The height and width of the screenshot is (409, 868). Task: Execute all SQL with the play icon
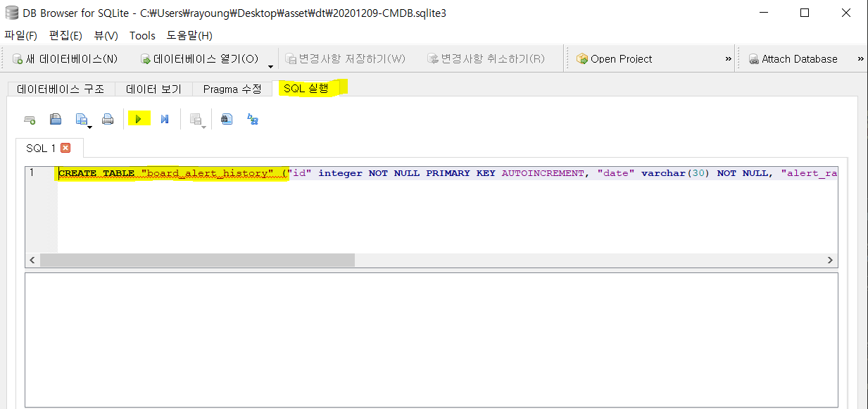[139, 120]
